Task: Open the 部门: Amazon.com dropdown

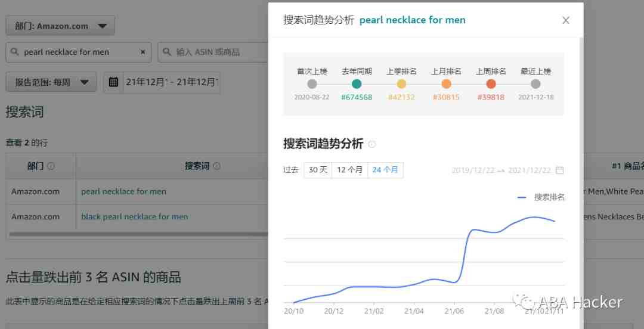Action: pos(60,26)
